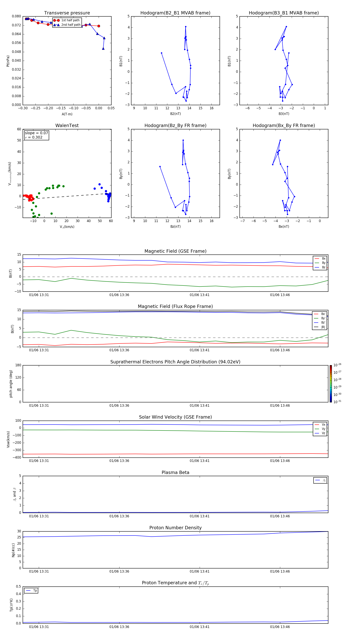Click the 'Transverse pressure' plot title
This screenshot has width=351, height=644.
coord(67,13)
